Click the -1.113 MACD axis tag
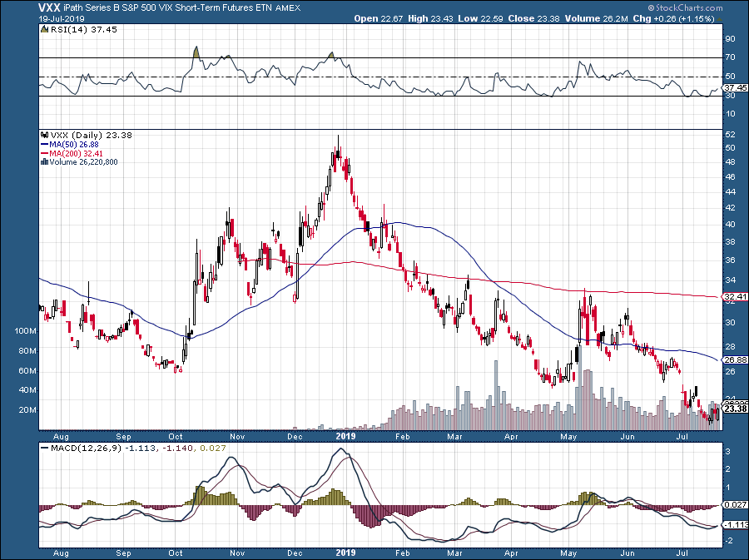The height and width of the screenshot is (560, 749). coord(736,525)
